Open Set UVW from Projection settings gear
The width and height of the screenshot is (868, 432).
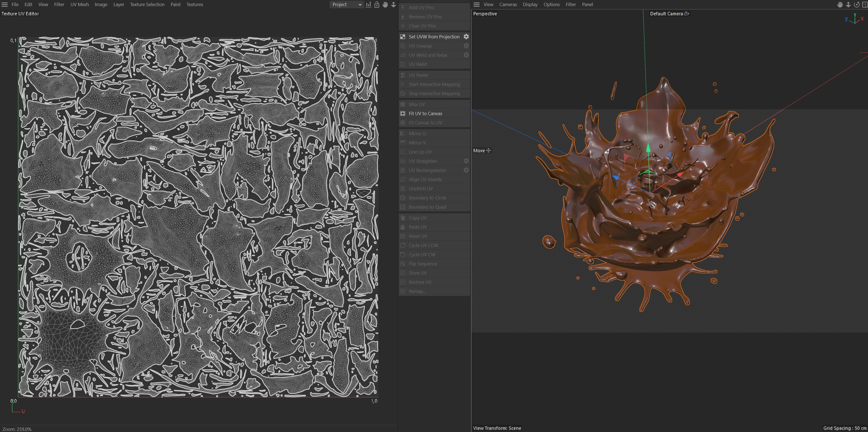(466, 36)
